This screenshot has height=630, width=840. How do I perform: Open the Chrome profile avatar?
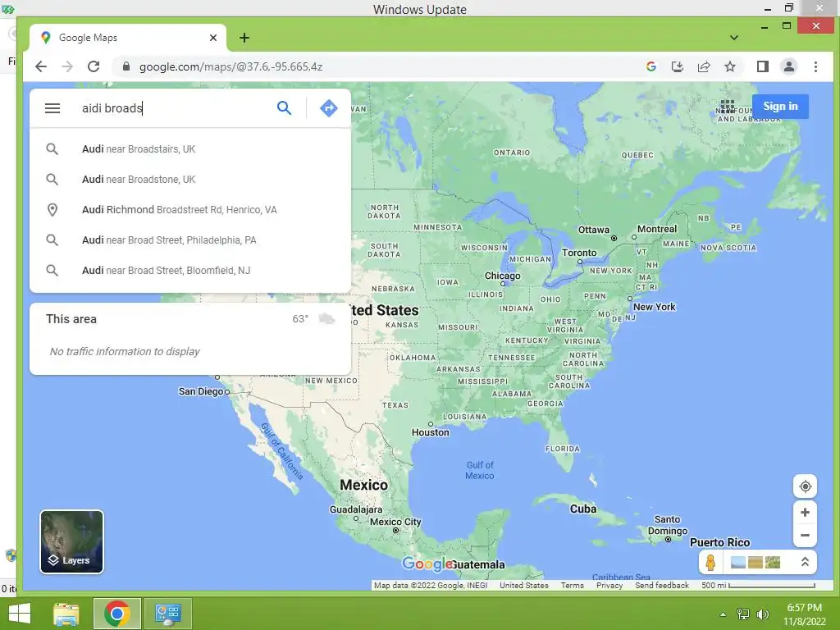click(788, 66)
